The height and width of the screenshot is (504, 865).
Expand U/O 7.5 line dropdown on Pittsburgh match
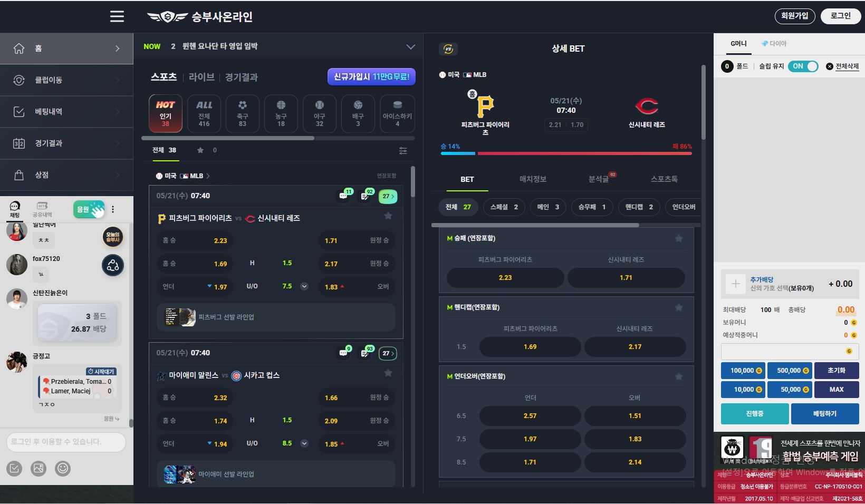point(304,286)
